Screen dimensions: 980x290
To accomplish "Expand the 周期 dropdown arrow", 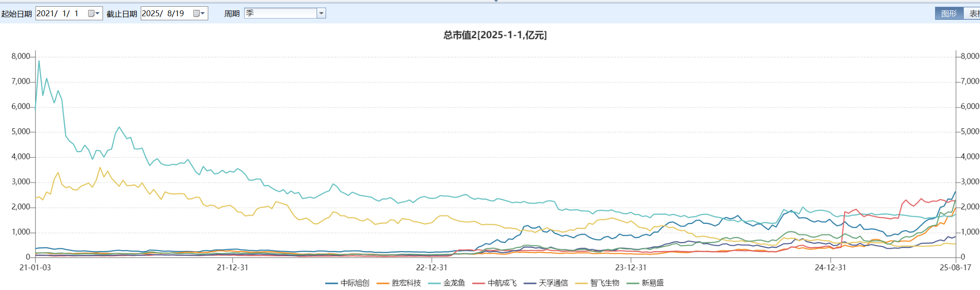I will pos(321,14).
